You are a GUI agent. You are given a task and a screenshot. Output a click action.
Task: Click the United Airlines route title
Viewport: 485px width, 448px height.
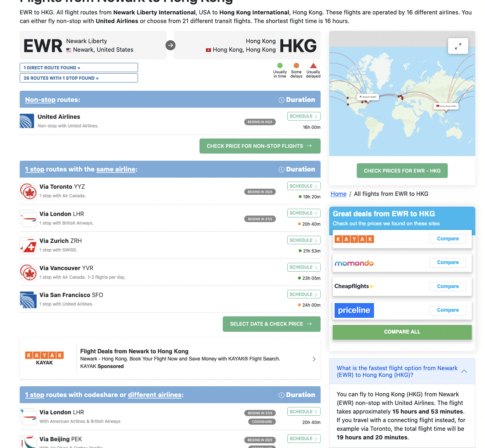[x=59, y=117]
